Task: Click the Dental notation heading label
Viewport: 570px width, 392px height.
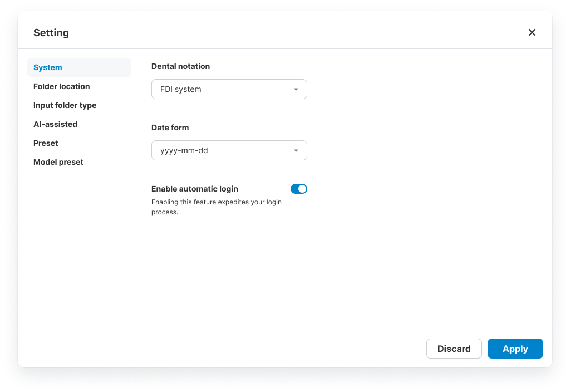Action: (180, 66)
